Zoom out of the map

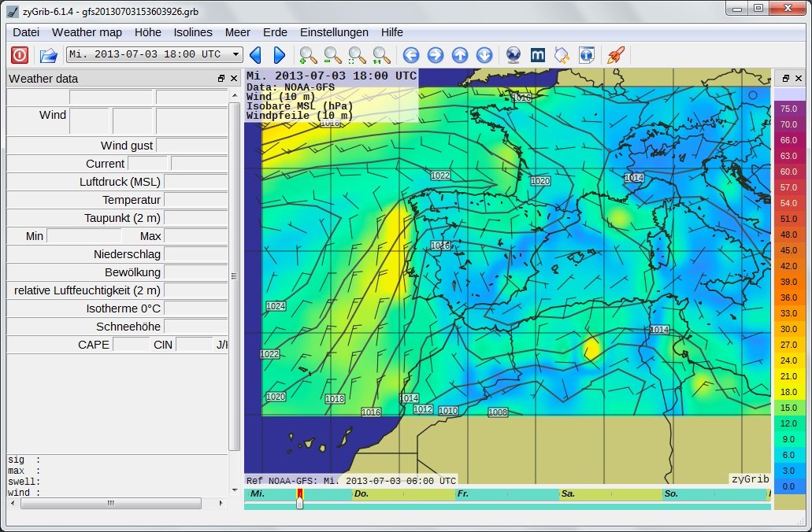click(332, 55)
